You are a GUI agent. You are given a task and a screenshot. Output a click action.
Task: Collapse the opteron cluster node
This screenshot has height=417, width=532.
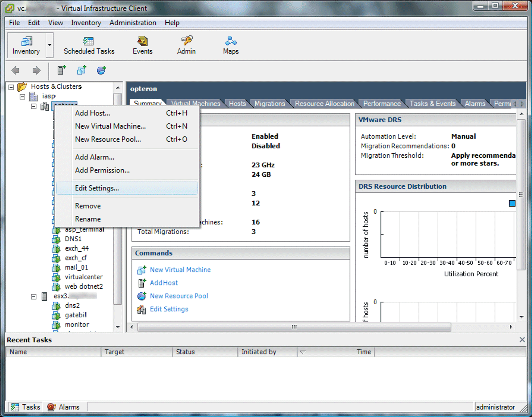tap(34, 107)
